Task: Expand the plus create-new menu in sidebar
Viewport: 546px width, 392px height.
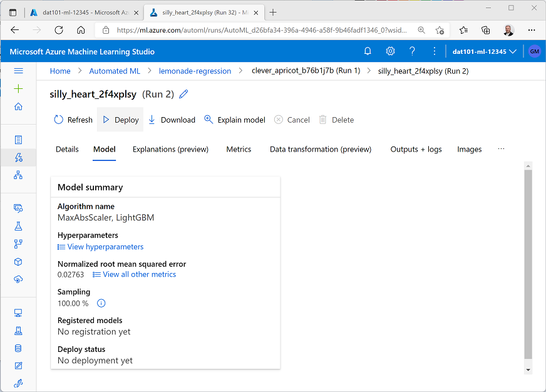Action: tap(18, 89)
